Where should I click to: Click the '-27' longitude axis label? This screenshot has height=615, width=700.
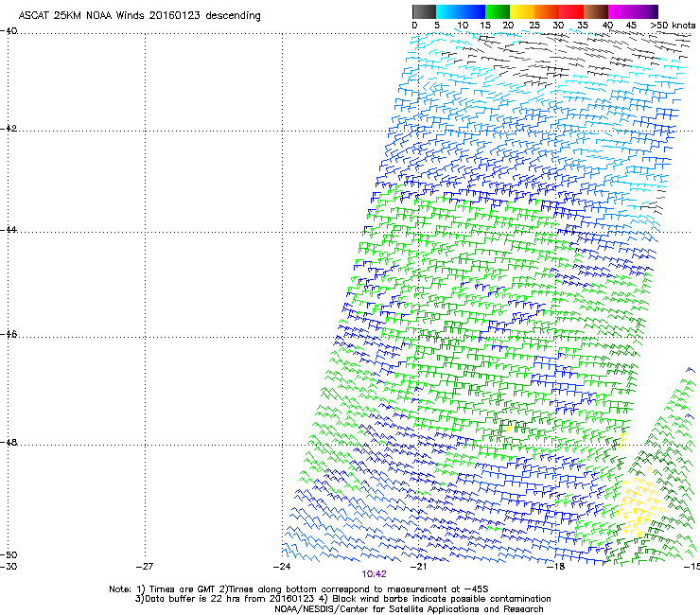point(144,567)
